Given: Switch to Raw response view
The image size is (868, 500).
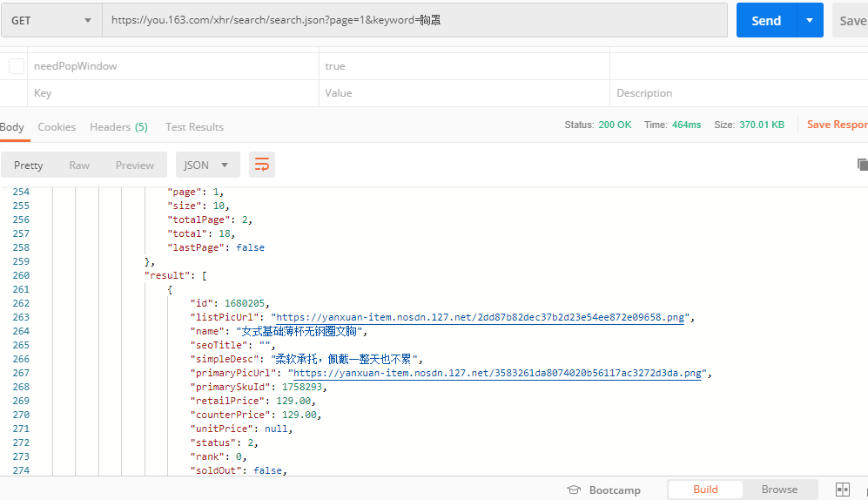Looking at the screenshot, I should click(x=79, y=165).
